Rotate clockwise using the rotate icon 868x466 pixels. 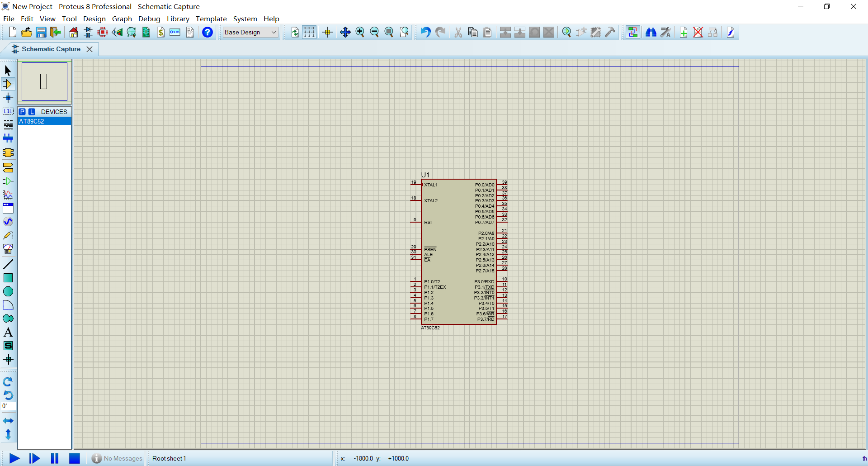tap(8, 382)
